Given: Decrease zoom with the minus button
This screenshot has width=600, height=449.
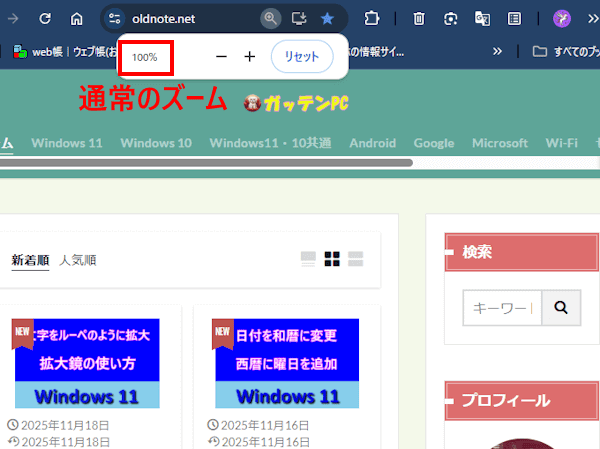Looking at the screenshot, I should [x=221, y=57].
